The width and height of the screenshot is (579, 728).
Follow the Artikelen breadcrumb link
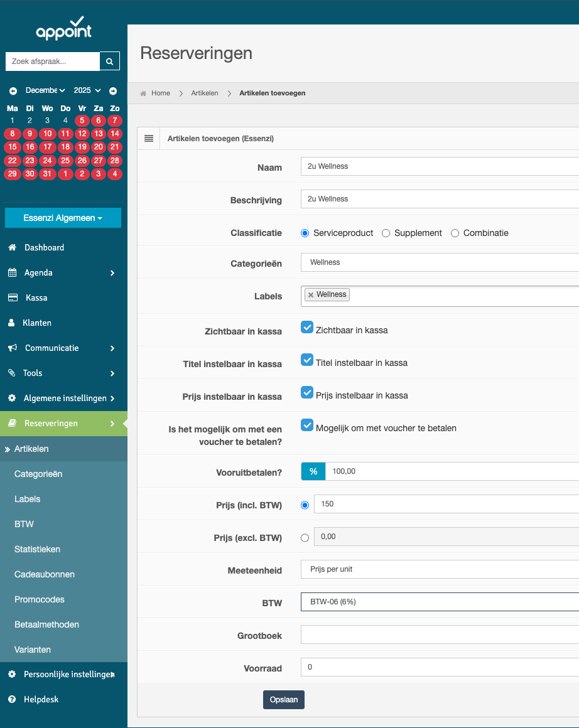coord(205,94)
